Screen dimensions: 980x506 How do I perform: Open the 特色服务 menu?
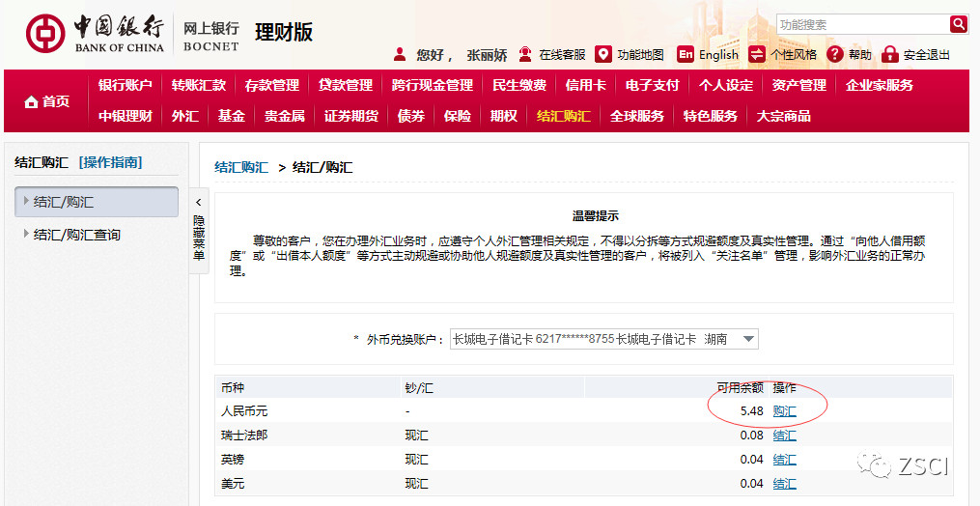click(x=710, y=116)
